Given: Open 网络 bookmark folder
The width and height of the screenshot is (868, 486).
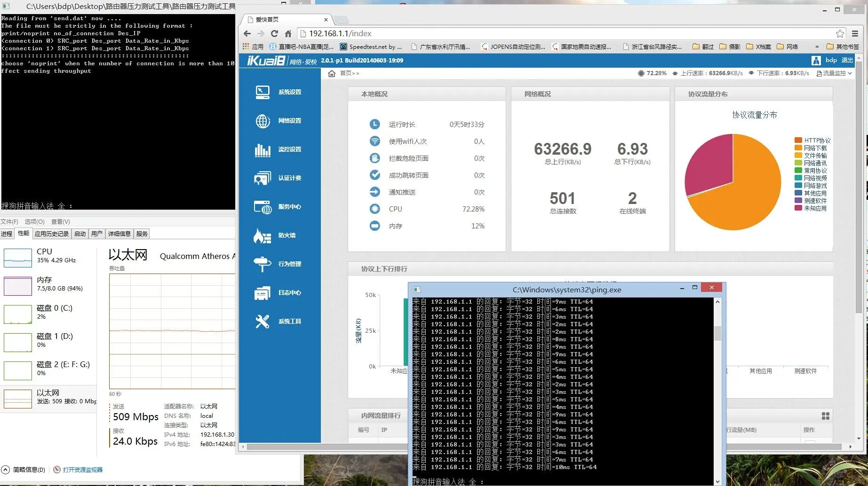Looking at the screenshot, I should click(788, 47).
